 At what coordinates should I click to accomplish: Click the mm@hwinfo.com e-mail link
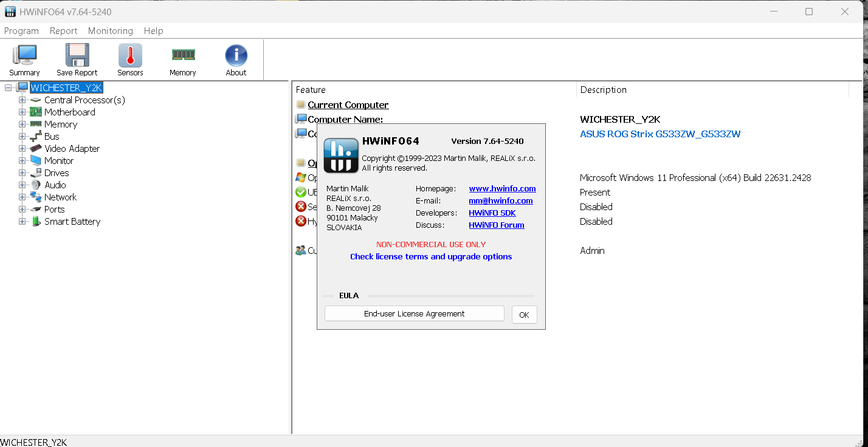(x=501, y=201)
